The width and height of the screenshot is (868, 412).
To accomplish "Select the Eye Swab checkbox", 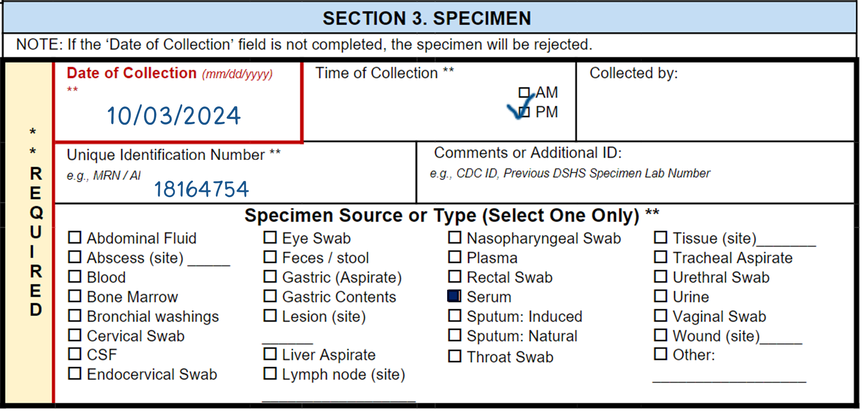I will pyautogui.click(x=270, y=238).
